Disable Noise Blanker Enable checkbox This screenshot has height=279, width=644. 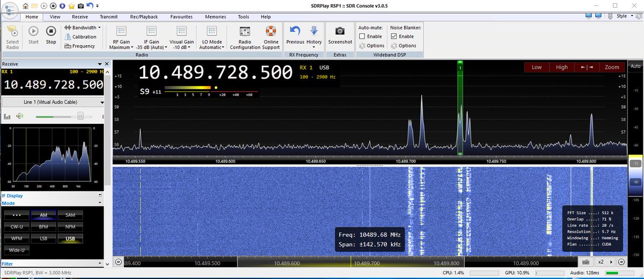tap(394, 36)
